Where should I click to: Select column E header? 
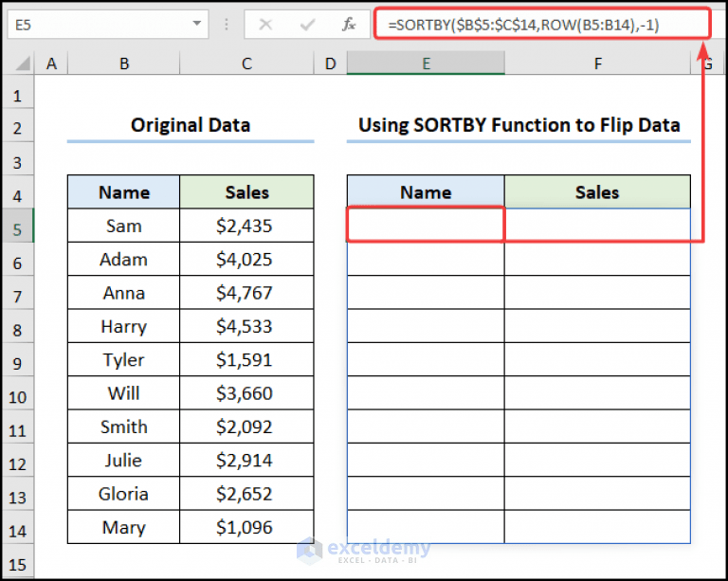pyautogui.click(x=426, y=64)
